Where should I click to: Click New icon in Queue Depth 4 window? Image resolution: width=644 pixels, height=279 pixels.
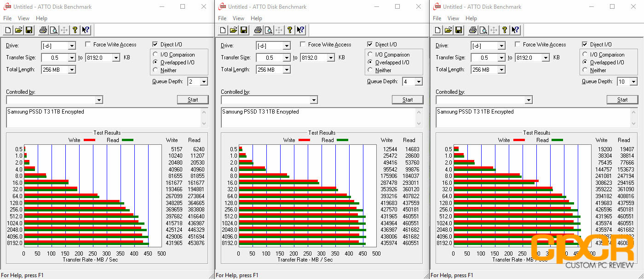223,30
